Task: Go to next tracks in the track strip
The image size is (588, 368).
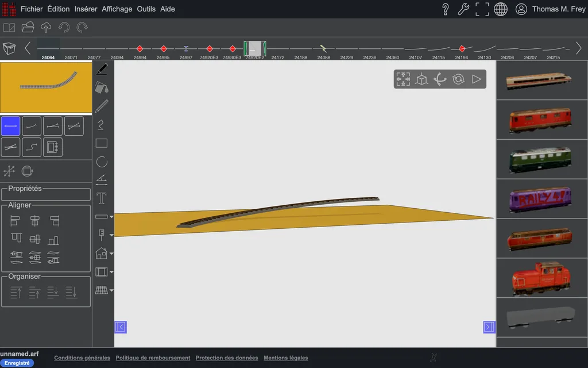Action: (x=579, y=48)
